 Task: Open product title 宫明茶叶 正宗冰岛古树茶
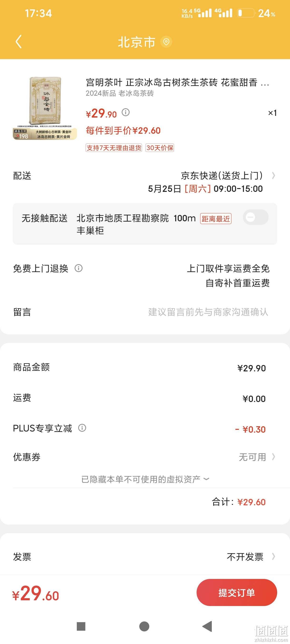[x=177, y=82]
